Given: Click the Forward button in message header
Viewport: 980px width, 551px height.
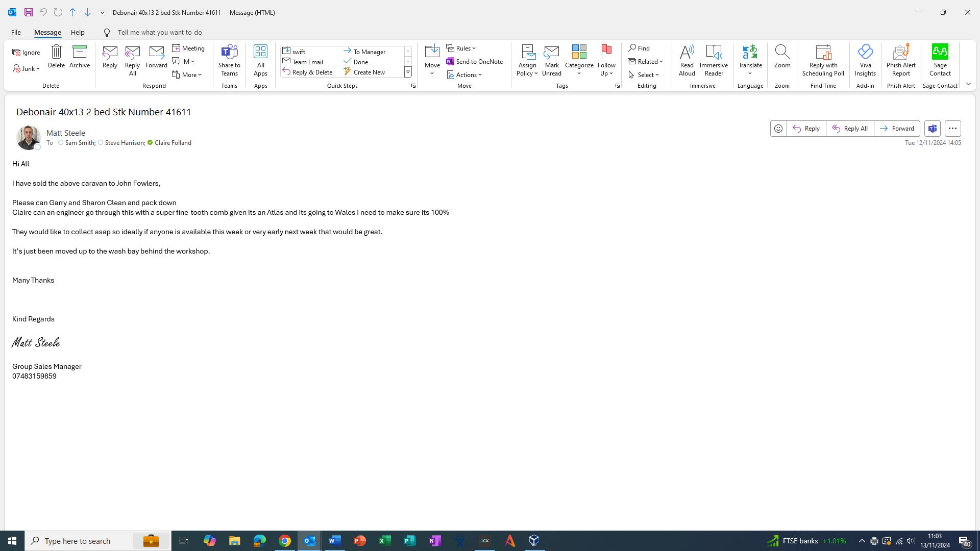Looking at the screenshot, I should 897,129.
